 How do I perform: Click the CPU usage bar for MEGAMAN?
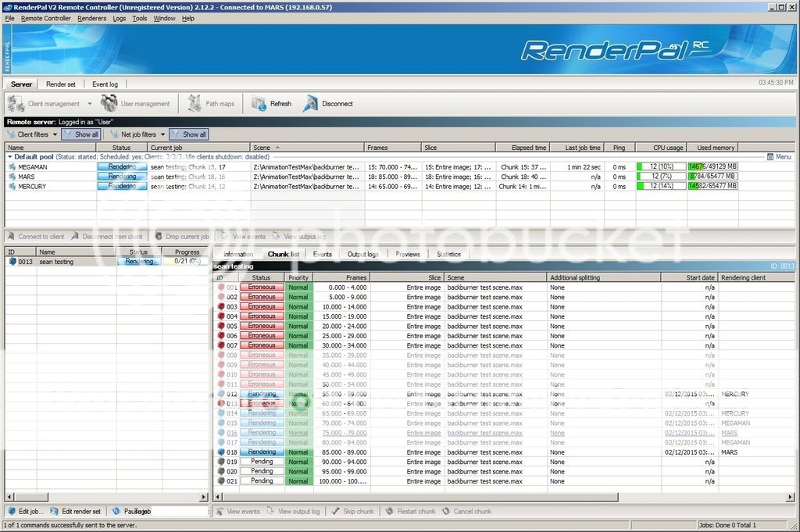click(661, 167)
